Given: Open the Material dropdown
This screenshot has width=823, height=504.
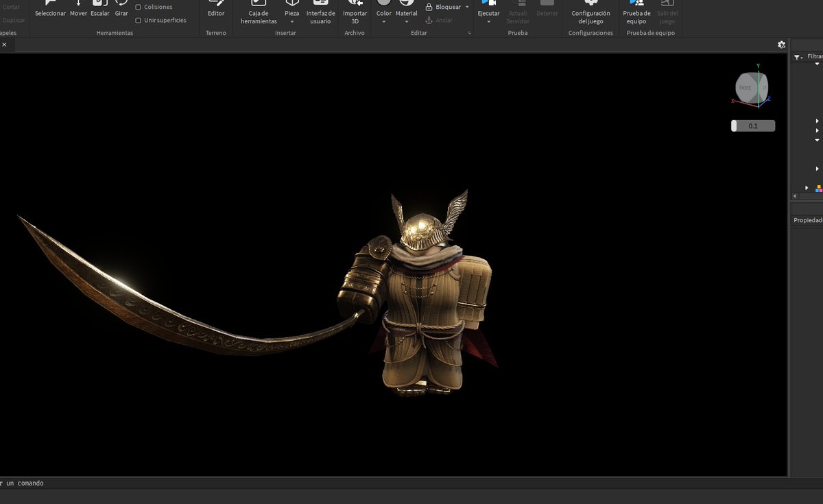Looking at the screenshot, I should [406, 22].
